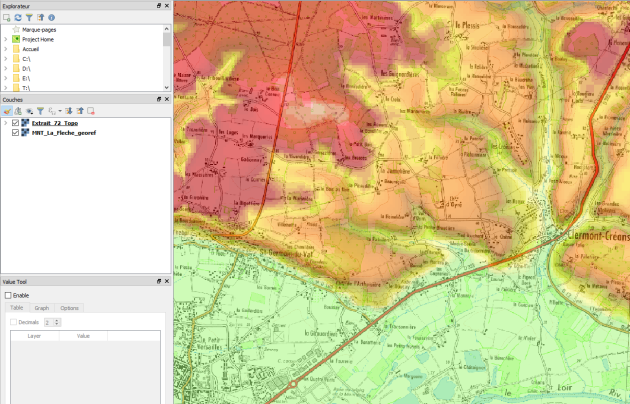Image resolution: width=630 pixels, height=404 pixels.
Task: Click the Loir river label on map
Action: click(564, 388)
